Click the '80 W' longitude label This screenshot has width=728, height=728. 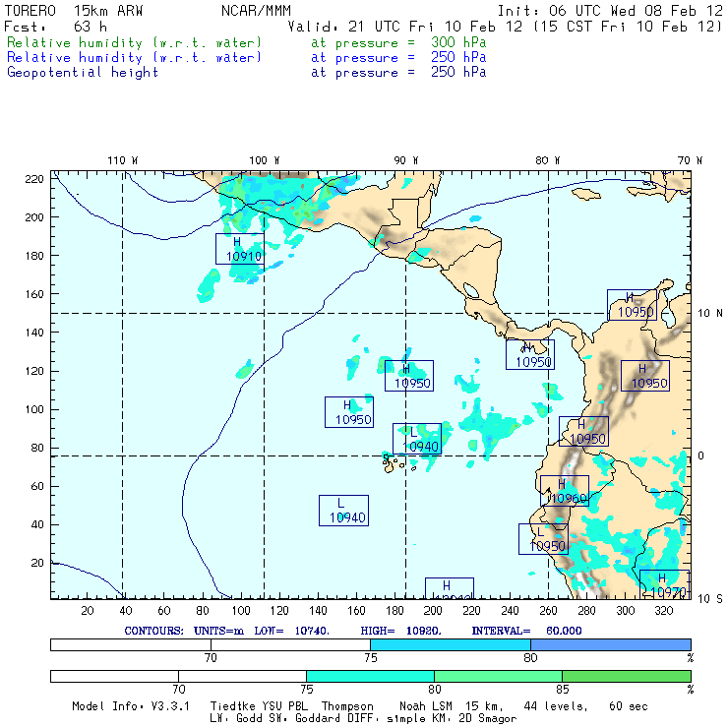point(547,160)
